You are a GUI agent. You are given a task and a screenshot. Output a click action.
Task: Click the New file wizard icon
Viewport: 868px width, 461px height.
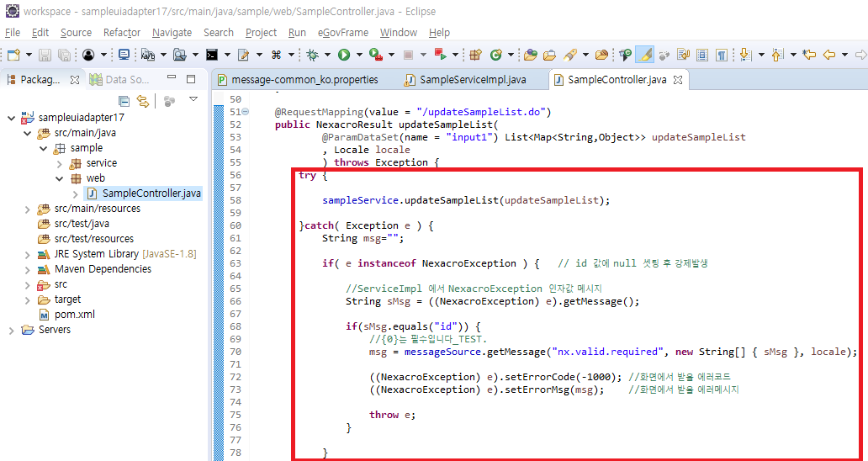tap(12, 55)
